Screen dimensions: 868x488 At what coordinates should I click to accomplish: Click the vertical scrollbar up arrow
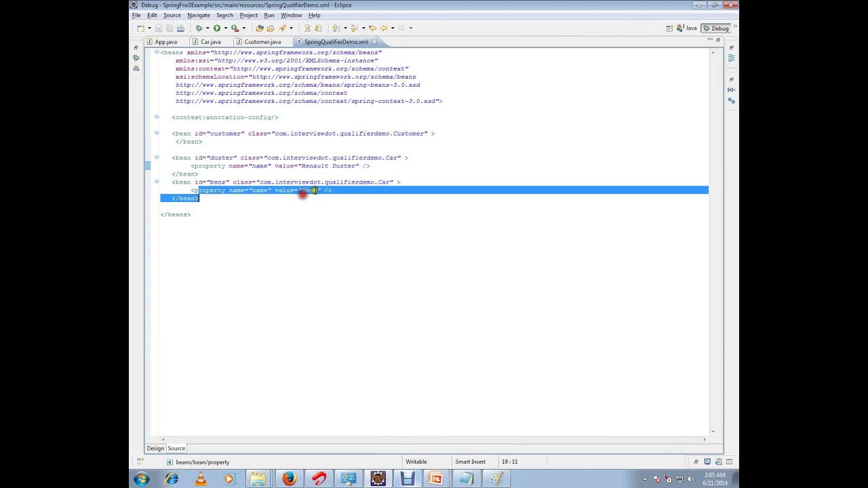(712, 52)
